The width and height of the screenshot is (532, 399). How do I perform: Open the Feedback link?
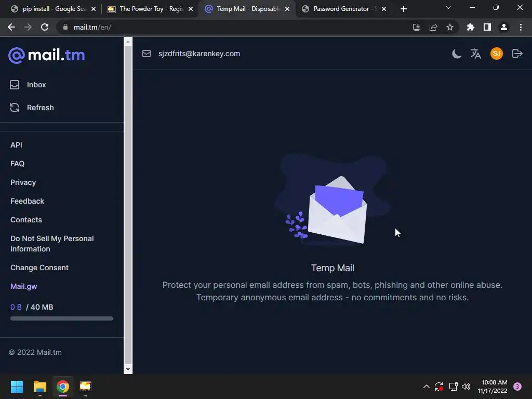(27, 201)
